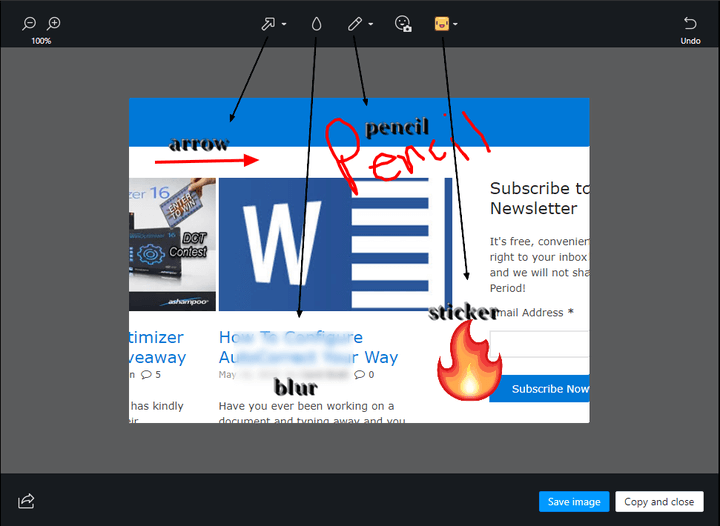This screenshot has height=526, width=720.
Task: Click the 'Subscribe to Newsletter' heading
Action: (x=540, y=198)
